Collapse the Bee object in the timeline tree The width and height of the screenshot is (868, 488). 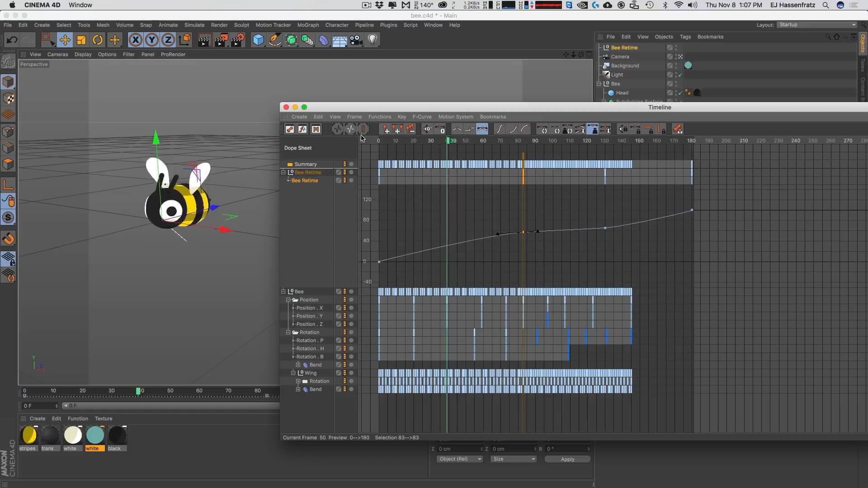pos(283,291)
